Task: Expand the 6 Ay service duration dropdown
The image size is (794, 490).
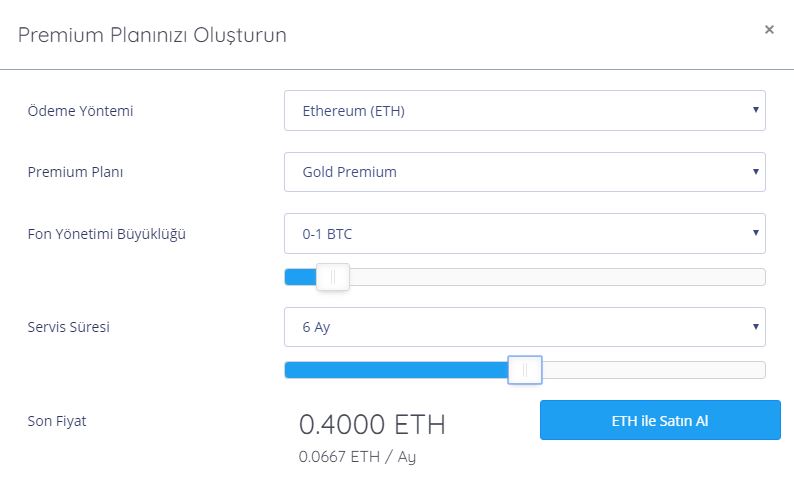Action: coord(524,327)
